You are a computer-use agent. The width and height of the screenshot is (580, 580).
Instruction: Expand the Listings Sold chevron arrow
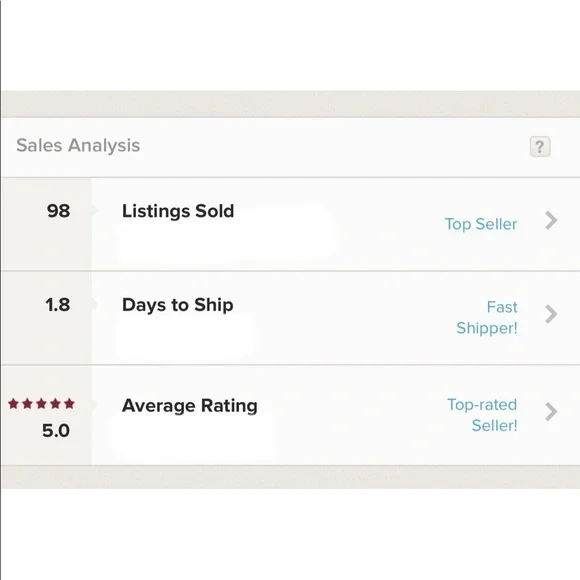[551, 221]
